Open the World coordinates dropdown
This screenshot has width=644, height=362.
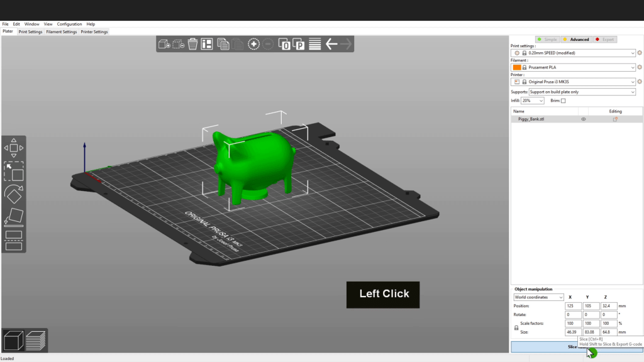tap(538, 297)
